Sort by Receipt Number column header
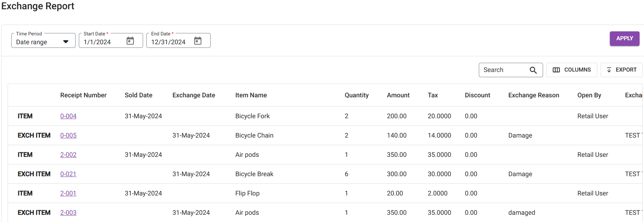Viewport: 644px width, 222px height. click(x=83, y=95)
